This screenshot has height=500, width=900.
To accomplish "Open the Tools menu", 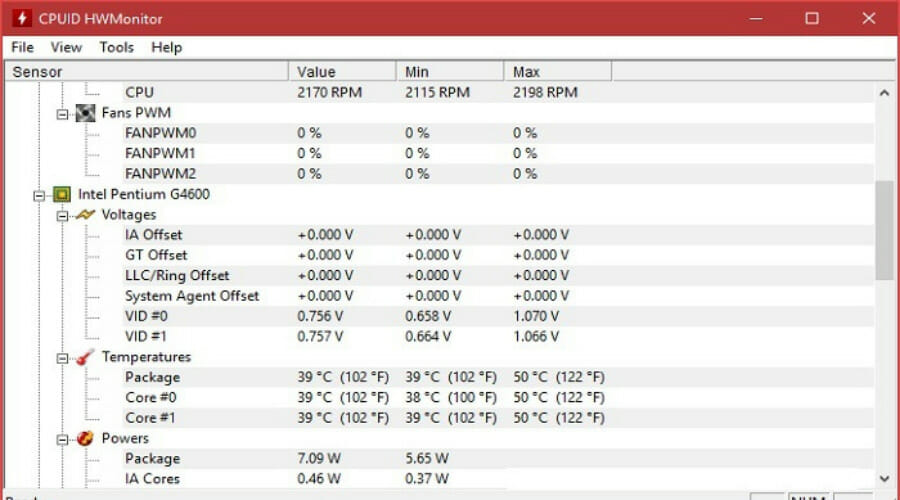I will [x=117, y=47].
